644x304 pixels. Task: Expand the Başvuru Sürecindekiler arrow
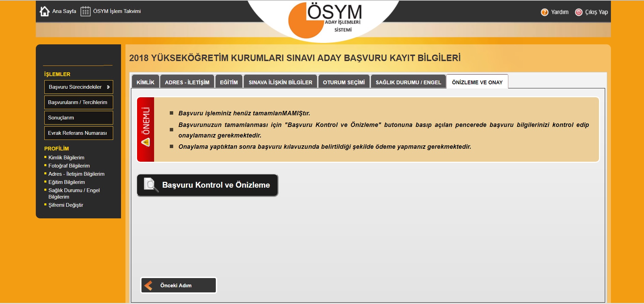[108, 87]
